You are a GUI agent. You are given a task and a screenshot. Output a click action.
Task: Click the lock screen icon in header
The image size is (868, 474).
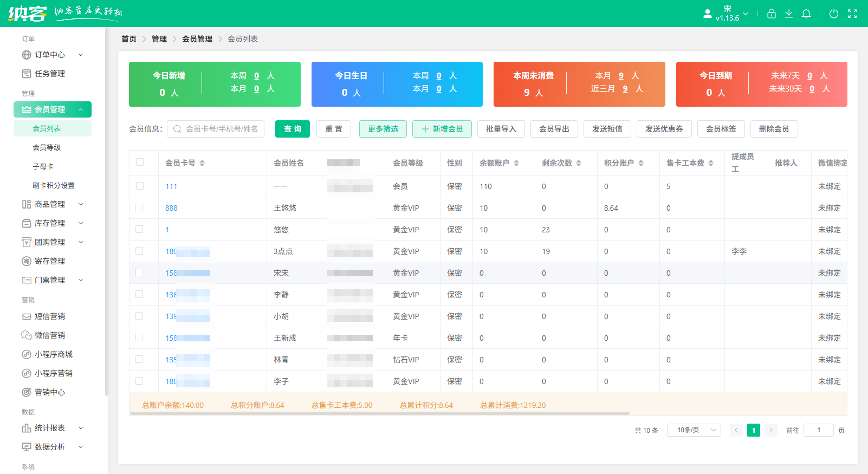tap(772, 14)
